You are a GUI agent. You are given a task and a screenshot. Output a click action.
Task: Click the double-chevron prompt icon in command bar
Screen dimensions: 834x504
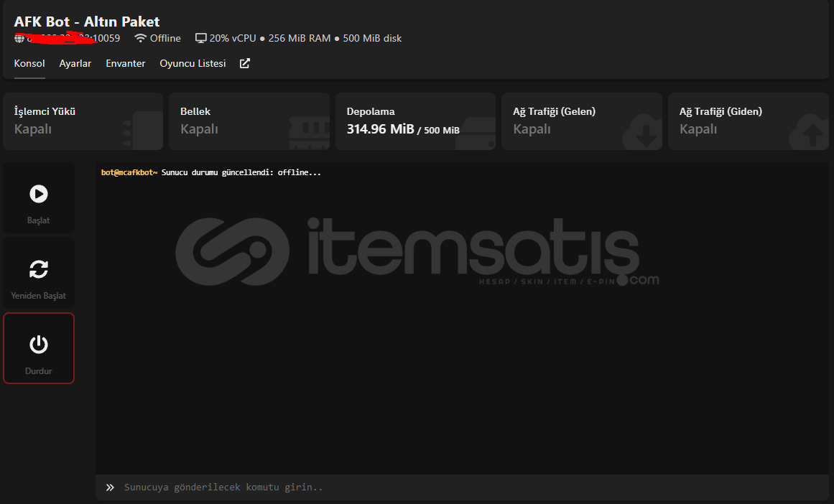110,487
